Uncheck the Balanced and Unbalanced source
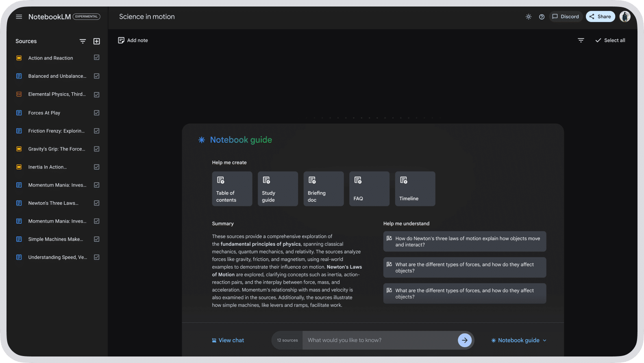 pyautogui.click(x=97, y=76)
